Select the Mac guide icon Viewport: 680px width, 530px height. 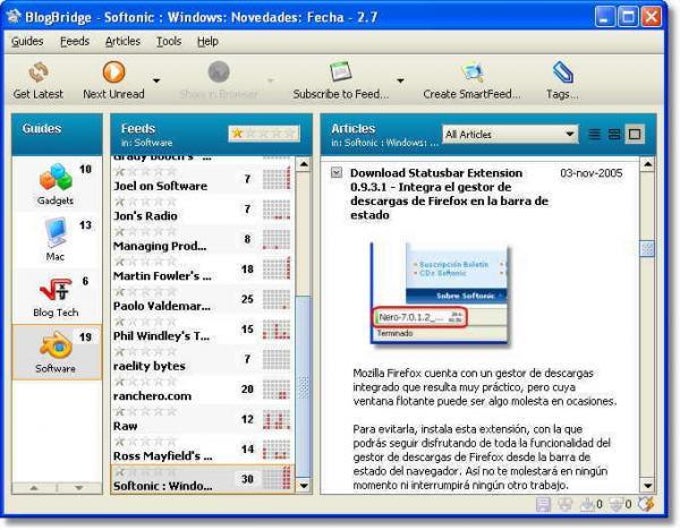(56, 233)
